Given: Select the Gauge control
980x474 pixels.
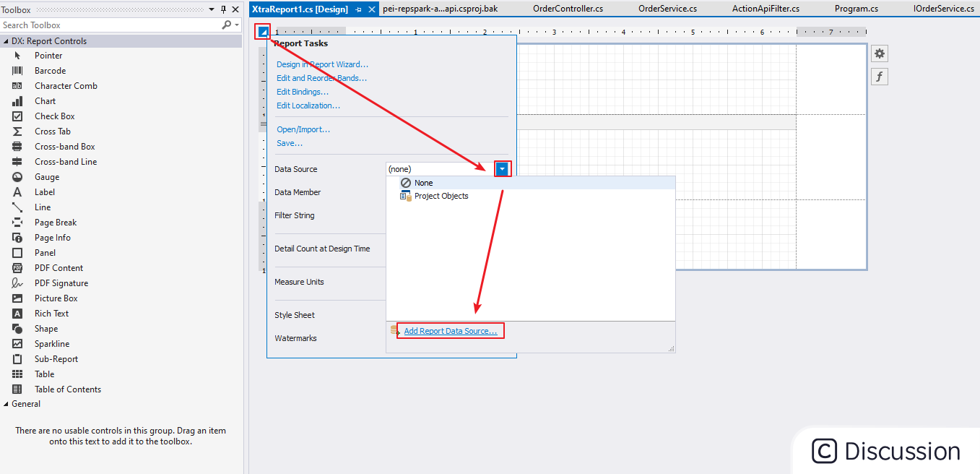Looking at the screenshot, I should click(47, 177).
